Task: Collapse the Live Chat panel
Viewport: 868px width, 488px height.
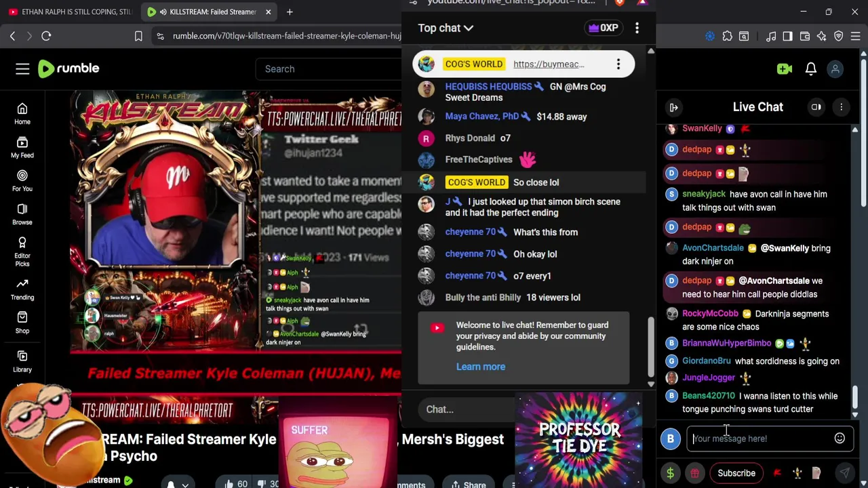Action: pos(674,107)
